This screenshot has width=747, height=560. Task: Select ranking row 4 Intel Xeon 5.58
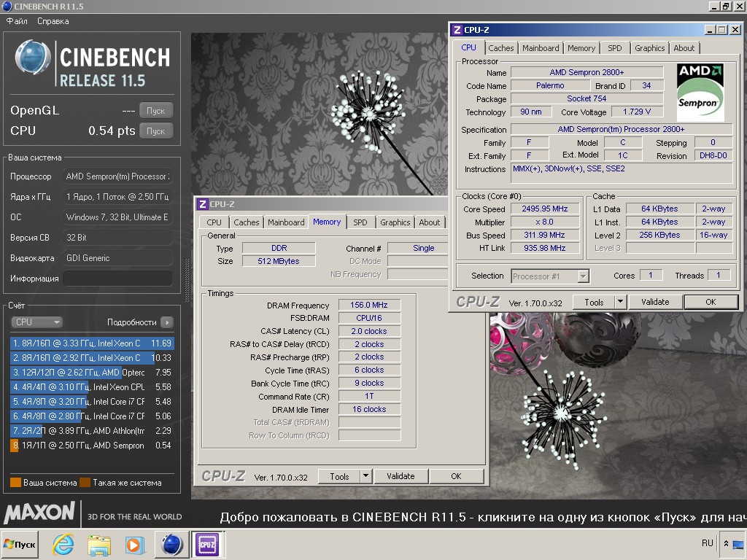[92, 387]
